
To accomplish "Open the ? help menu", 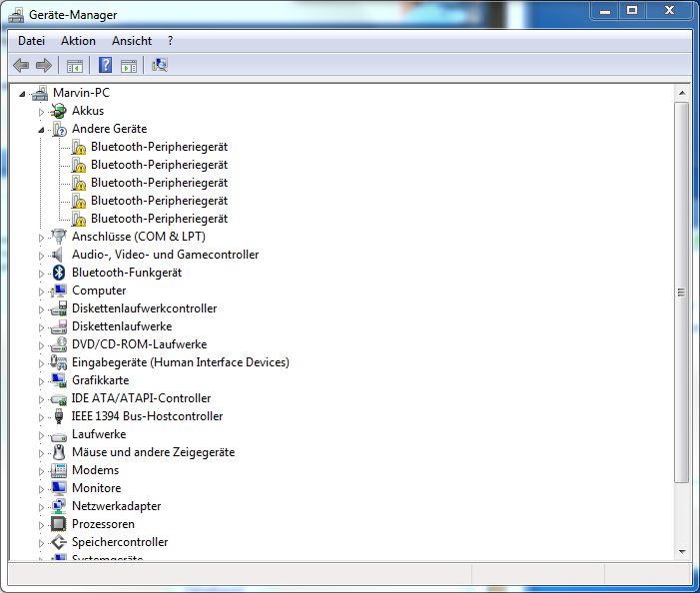I will tap(170, 41).
